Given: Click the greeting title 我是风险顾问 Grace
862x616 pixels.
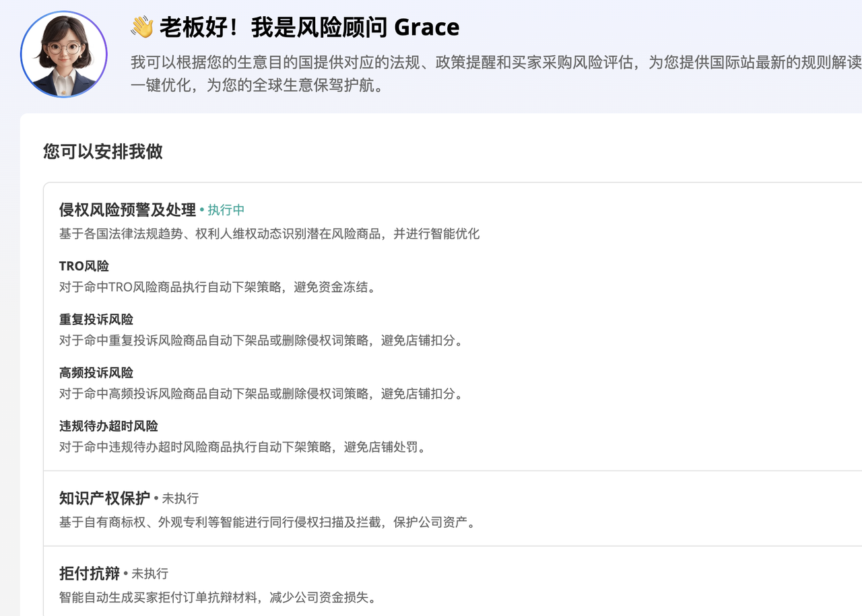Looking at the screenshot, I should coord(355,28).
